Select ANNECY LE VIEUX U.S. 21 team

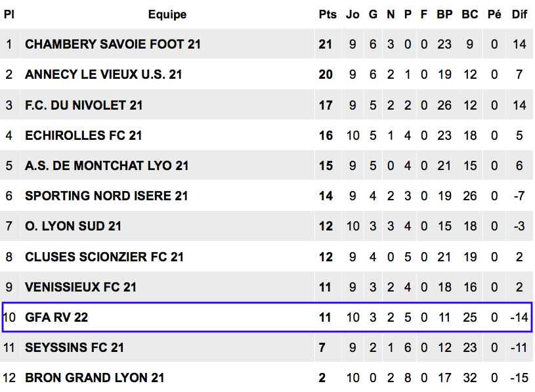pyautogui.click(x=103, y=75)
